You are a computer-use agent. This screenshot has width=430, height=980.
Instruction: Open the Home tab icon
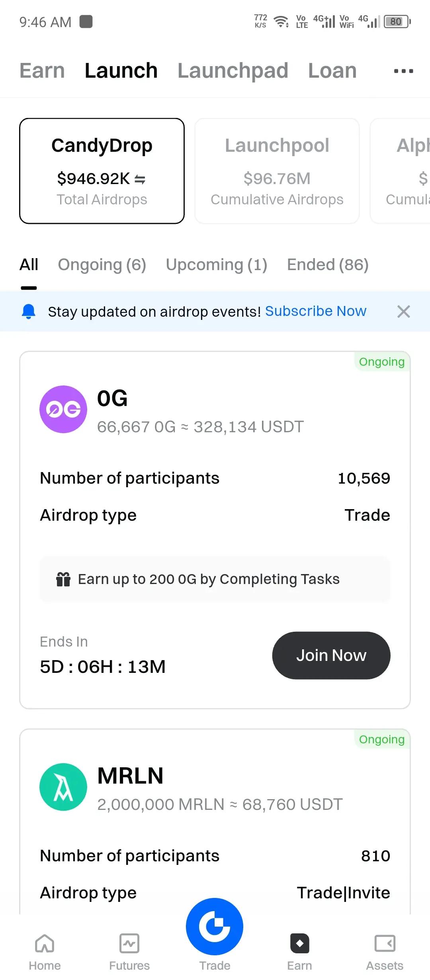tap(45, 943)
